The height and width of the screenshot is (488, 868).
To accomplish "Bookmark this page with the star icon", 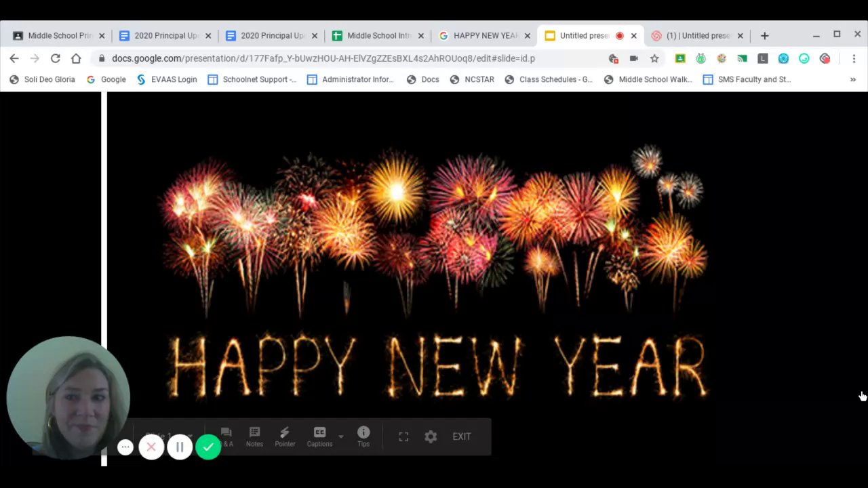I will coord(654,58).
